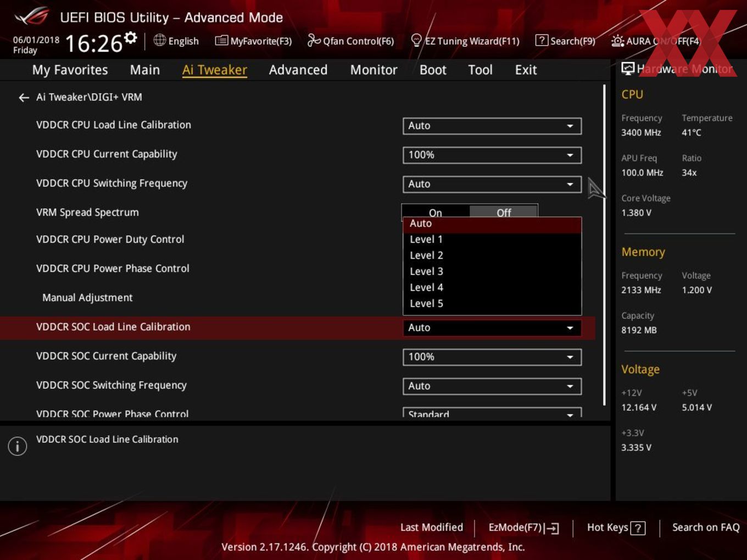Collapse VDDCR SOC Load Line Calibration dropdown

coord(492,328)
